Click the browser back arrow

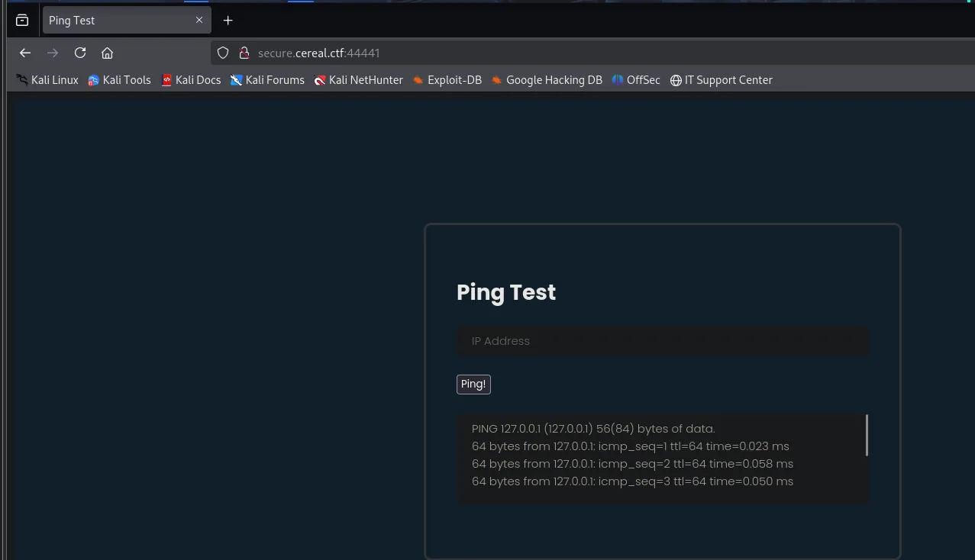(25, 53)
